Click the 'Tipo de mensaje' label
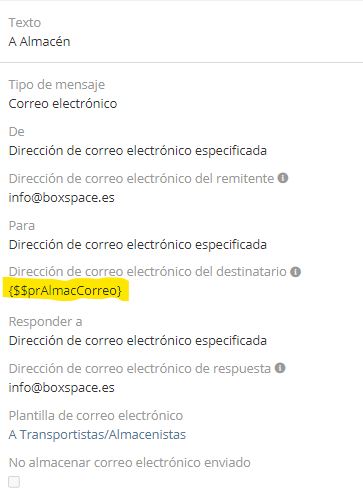The width and height of the screenshot is (363, 502). (x=57, y=85)
